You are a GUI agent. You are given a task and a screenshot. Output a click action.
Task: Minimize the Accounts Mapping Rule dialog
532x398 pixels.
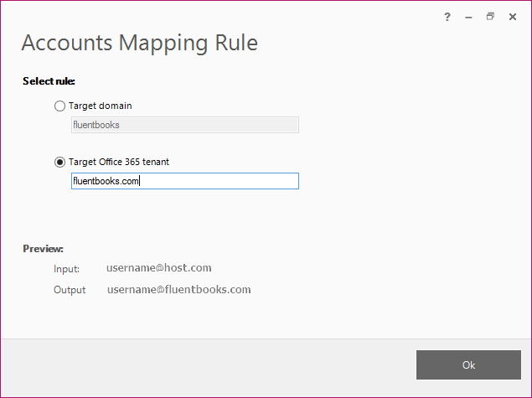[468, 17]
